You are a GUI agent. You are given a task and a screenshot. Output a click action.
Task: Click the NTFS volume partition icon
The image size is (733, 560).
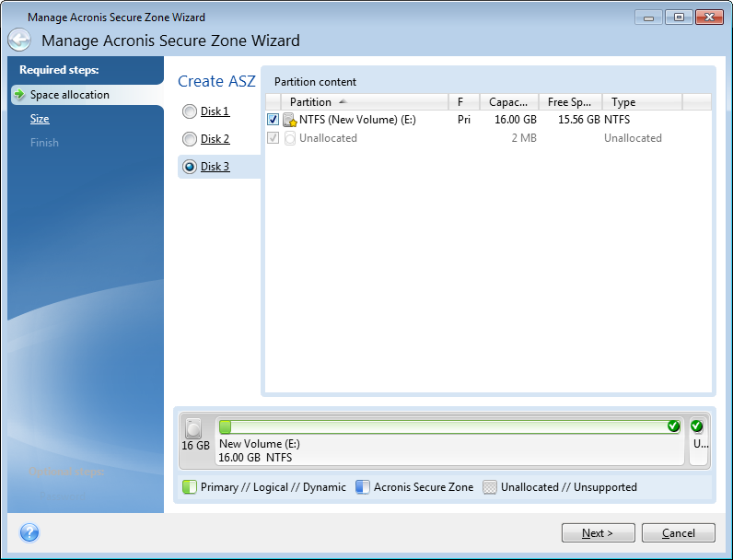coord(289,120)
